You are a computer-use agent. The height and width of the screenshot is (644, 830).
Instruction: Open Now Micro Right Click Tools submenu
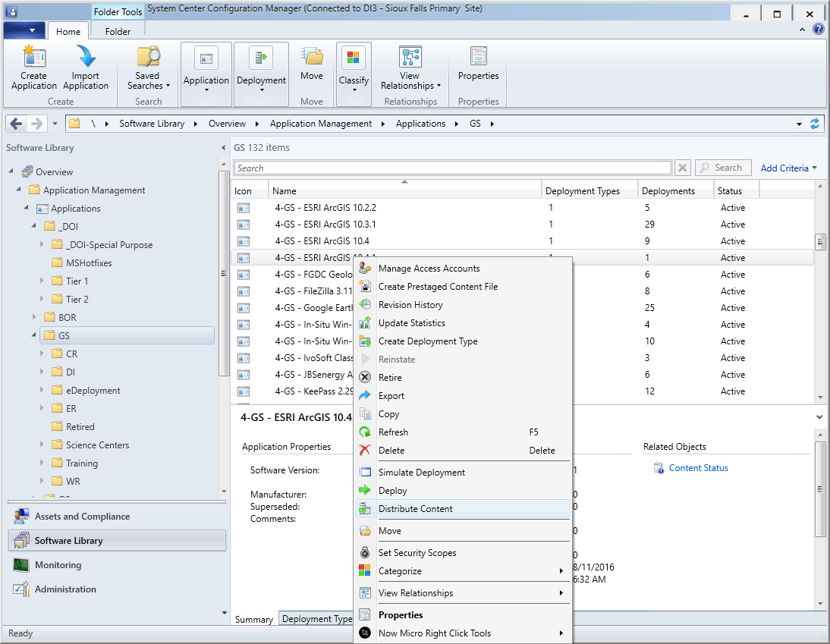pyautogui.click(x=463, y=633)
